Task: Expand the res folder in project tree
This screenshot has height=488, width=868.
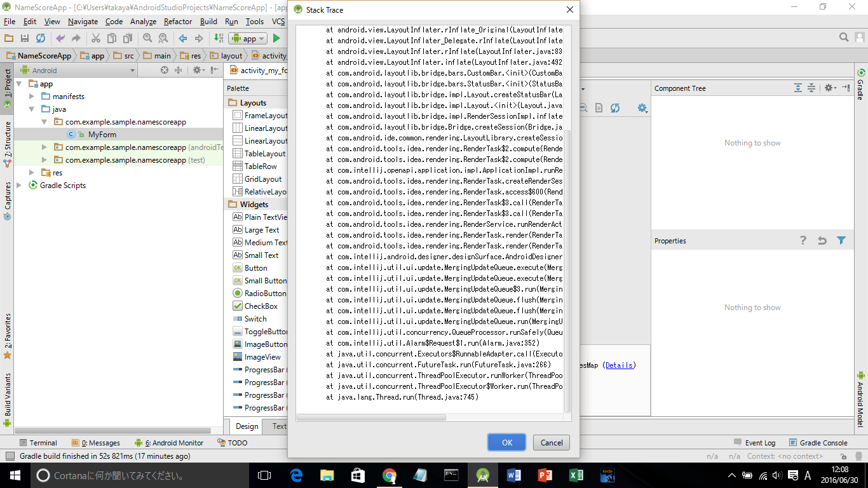Action: 32,172
